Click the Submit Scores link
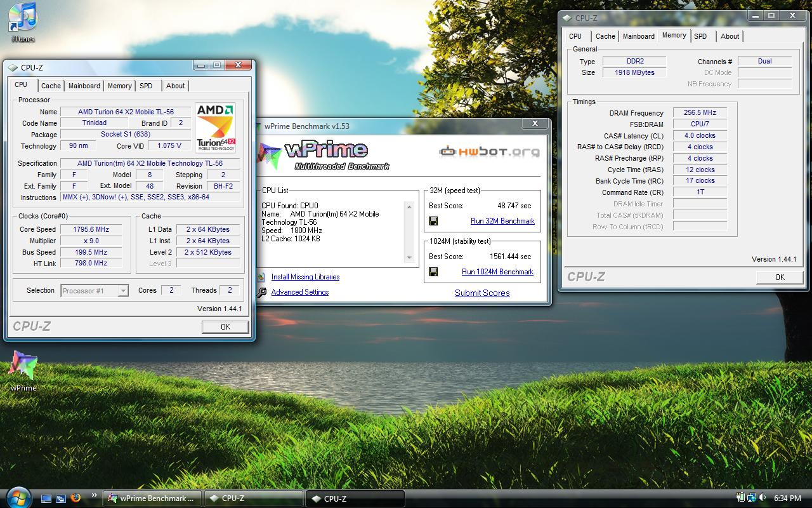 [482, 293]
